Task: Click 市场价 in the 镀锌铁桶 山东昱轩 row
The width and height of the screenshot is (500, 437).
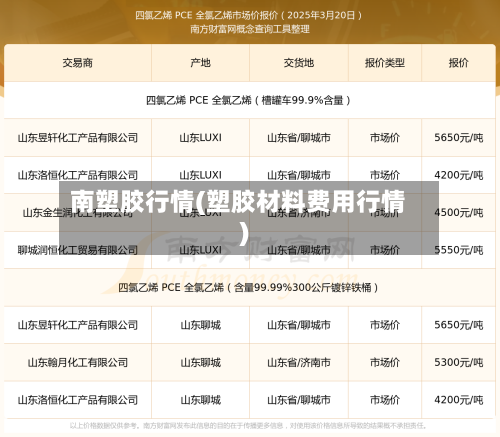Action: (x=385, y=325)
